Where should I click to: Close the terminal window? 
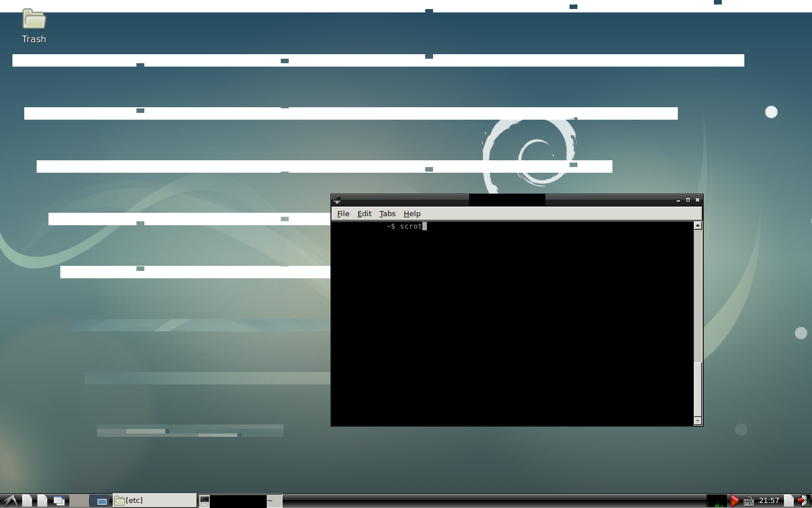click(698, 200)
